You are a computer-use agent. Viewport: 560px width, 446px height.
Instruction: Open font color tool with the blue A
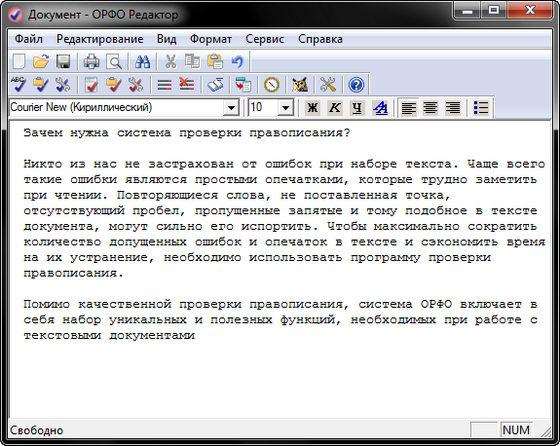pos(380,107)
